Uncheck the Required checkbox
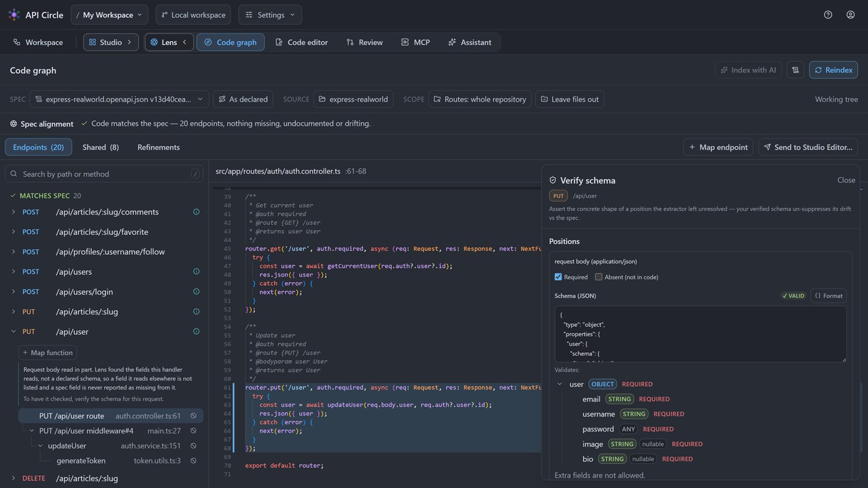 (558, 277)
